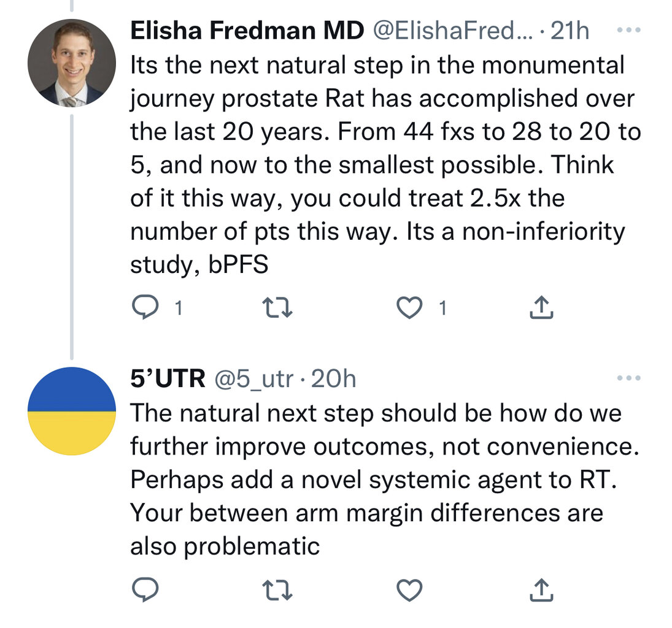Retweet the 5'UTR tweet
The width and height of the screenshot is (672, 628).
click(277, 589)
